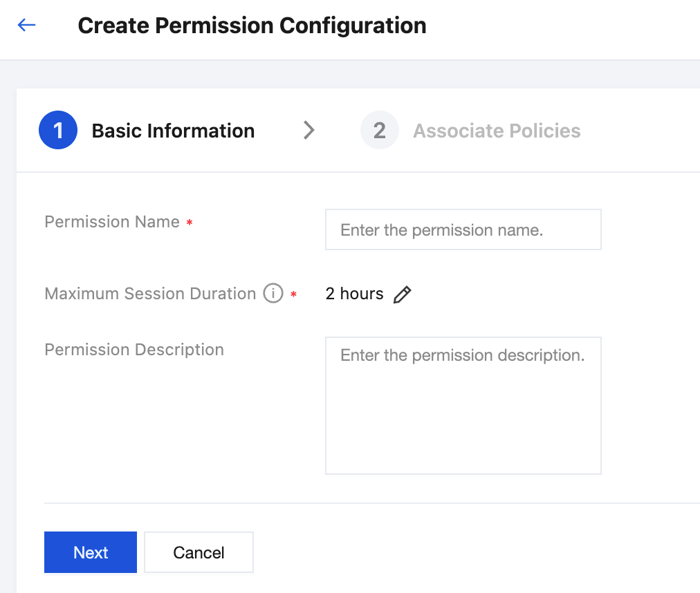Click the Permission Description field label
Viewport: 700px width, 593px height.
[x=134, y=350]
